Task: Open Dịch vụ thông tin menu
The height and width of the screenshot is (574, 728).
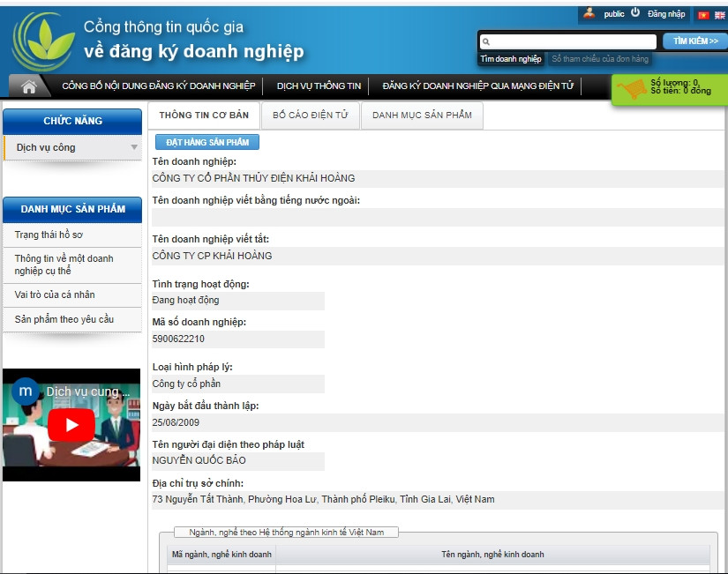Action: (x=319, y=86)
